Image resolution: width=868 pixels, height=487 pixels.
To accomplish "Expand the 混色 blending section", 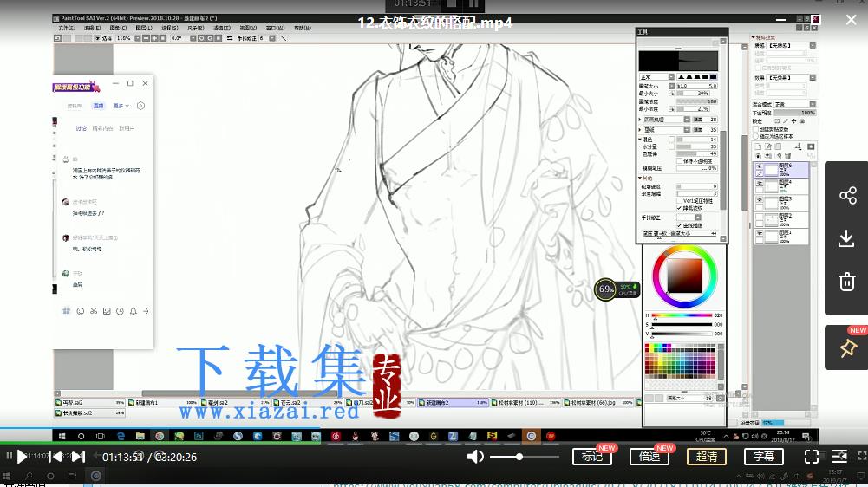I will (640, 139).
